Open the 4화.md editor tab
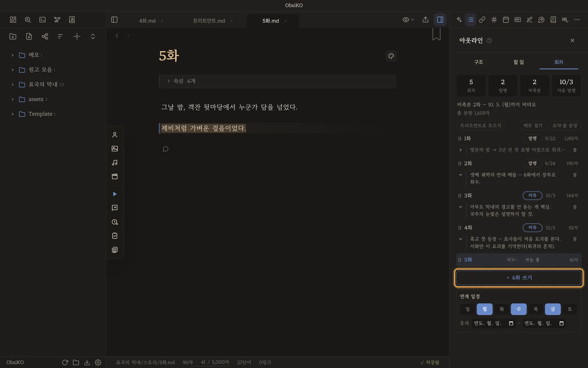Screen dimensions: 588x368 tap(147, 21)
